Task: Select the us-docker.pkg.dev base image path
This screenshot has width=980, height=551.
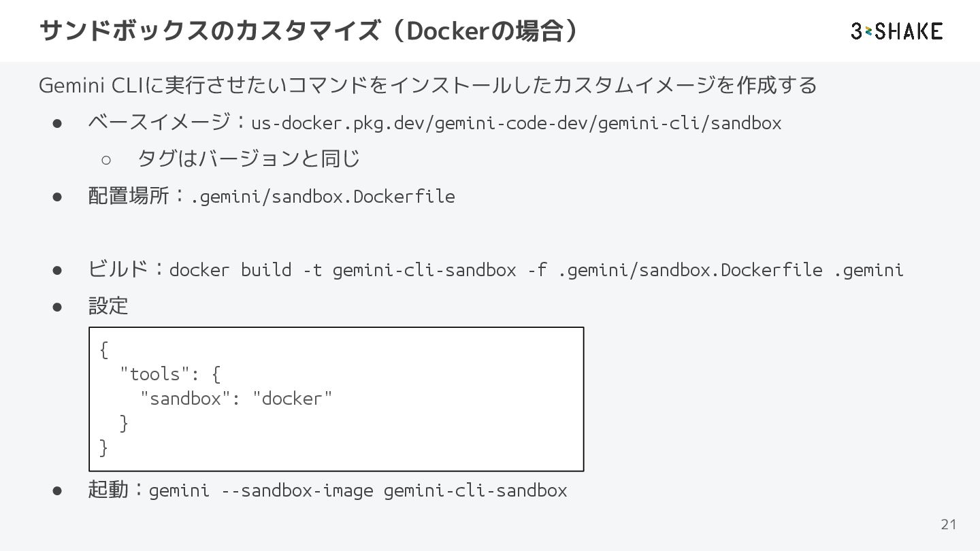Action: point(516,123)
